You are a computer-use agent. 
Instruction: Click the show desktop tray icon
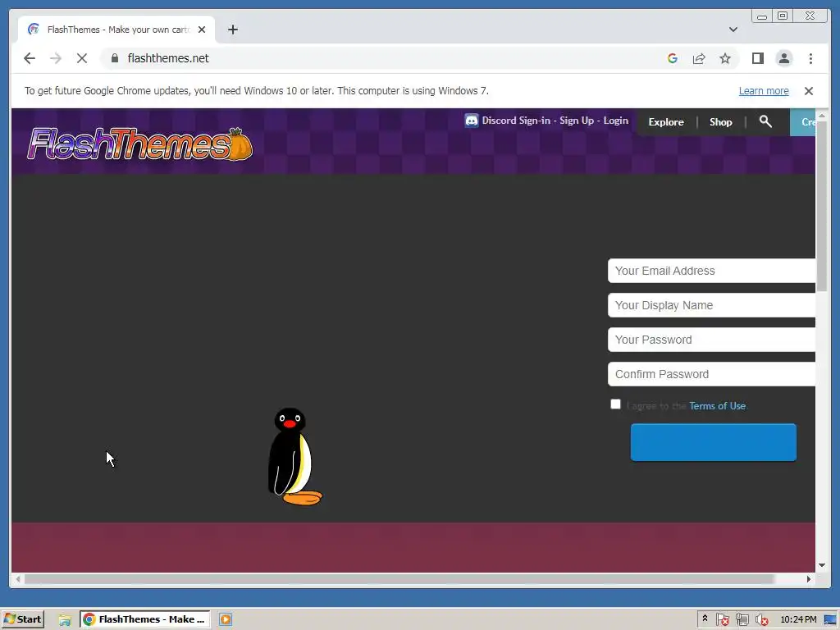tap(830, 620)
